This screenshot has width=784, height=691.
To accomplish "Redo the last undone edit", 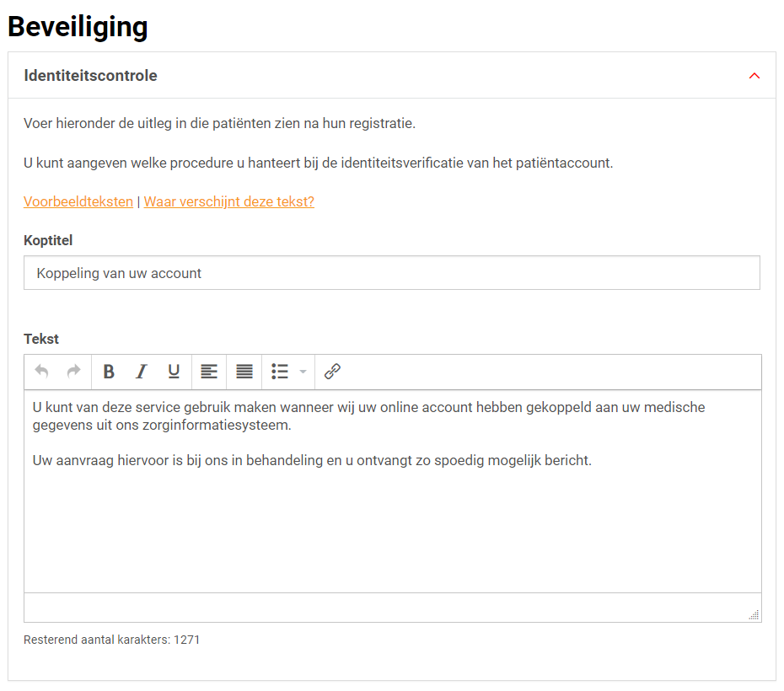I will tap(73, 372).
